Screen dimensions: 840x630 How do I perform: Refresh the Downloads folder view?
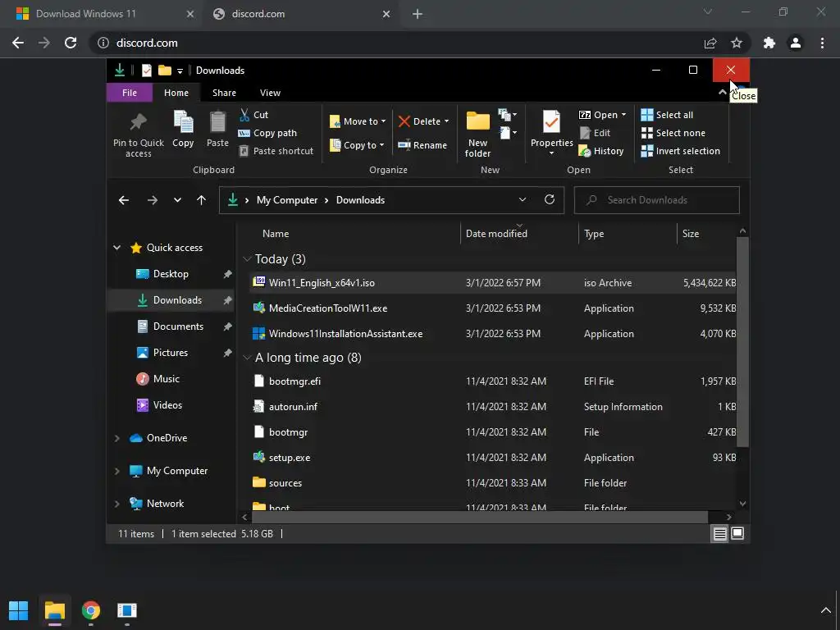550,199
